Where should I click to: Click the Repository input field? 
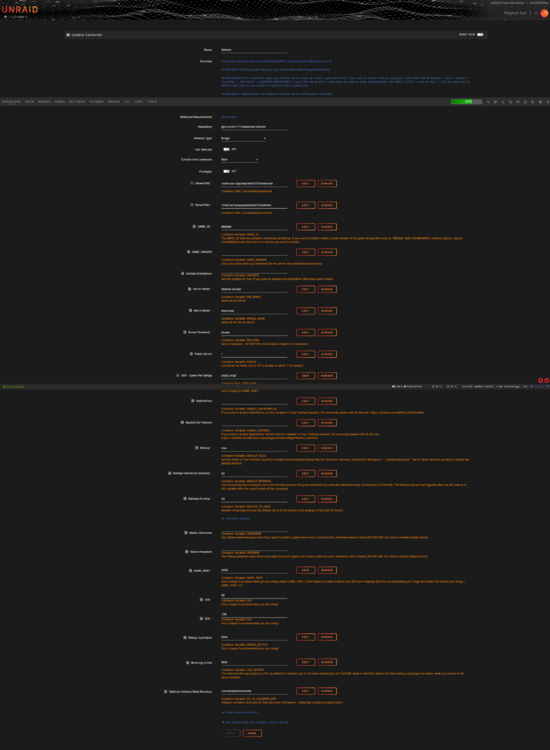254,127
